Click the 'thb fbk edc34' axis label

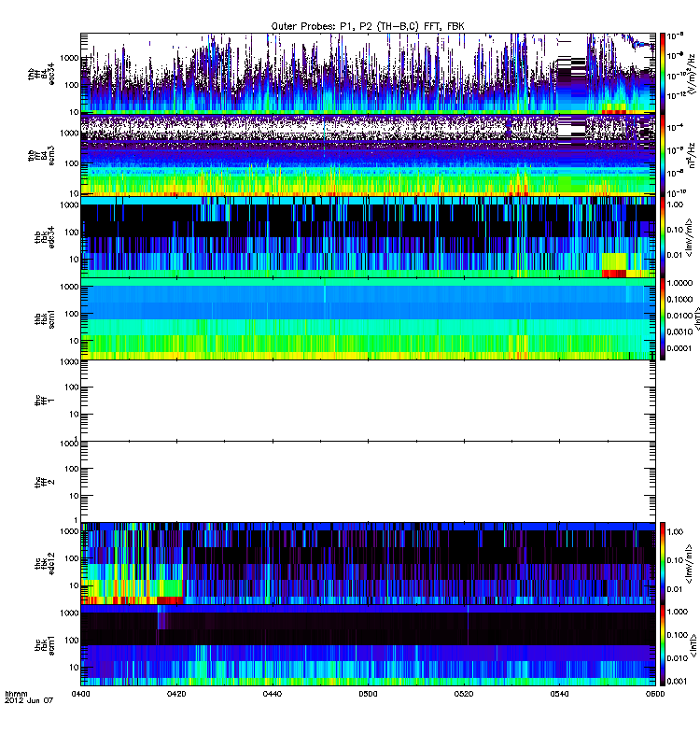pos(45,237)
